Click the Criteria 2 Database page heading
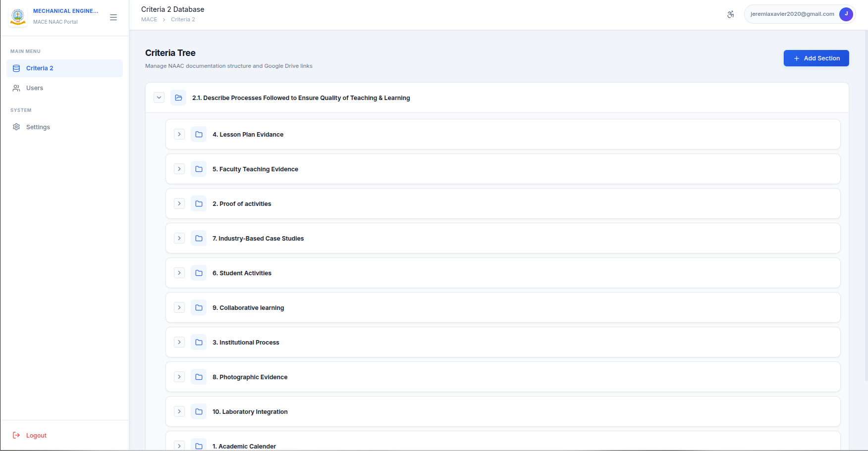The image size is (868, 451). tap(172, 9)
